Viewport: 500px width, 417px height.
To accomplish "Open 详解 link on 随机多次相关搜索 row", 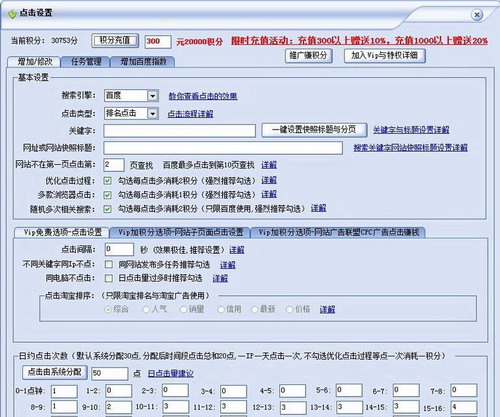I will [318, 208].
